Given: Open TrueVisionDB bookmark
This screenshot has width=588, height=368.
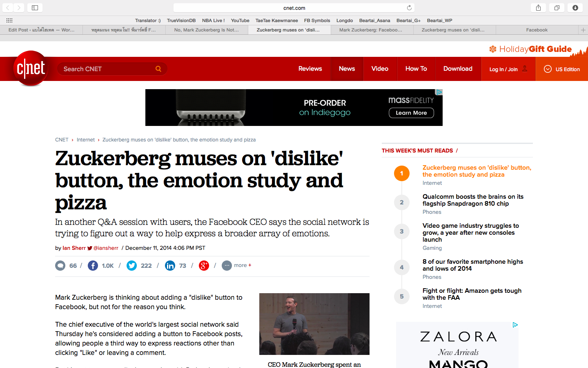Looking at the screenshot, I should coord(181,20).
